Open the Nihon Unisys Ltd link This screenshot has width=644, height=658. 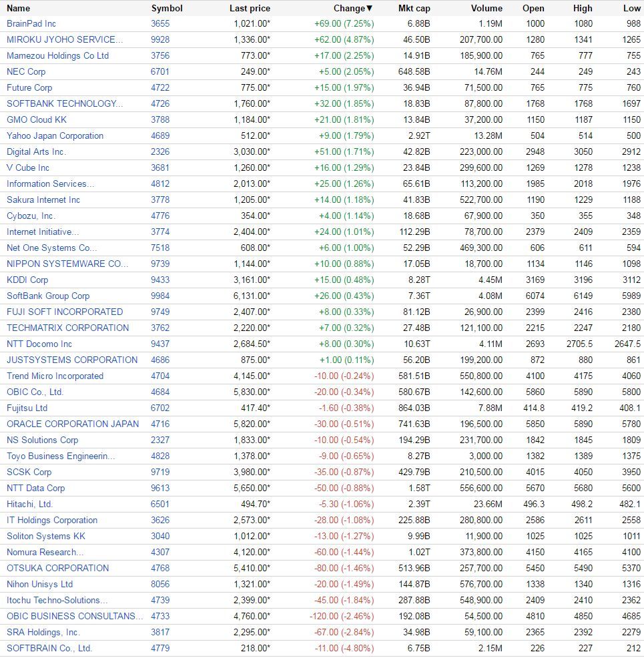(40, 584)
